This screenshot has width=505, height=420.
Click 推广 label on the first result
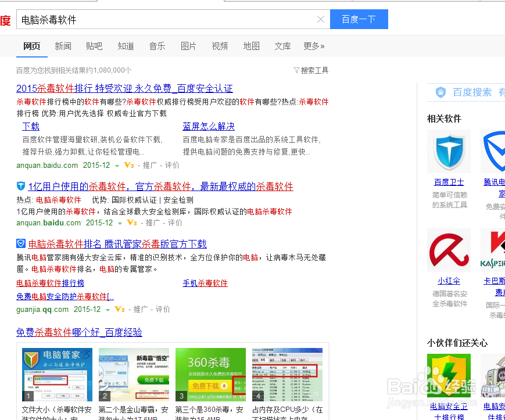pos(149,165)
